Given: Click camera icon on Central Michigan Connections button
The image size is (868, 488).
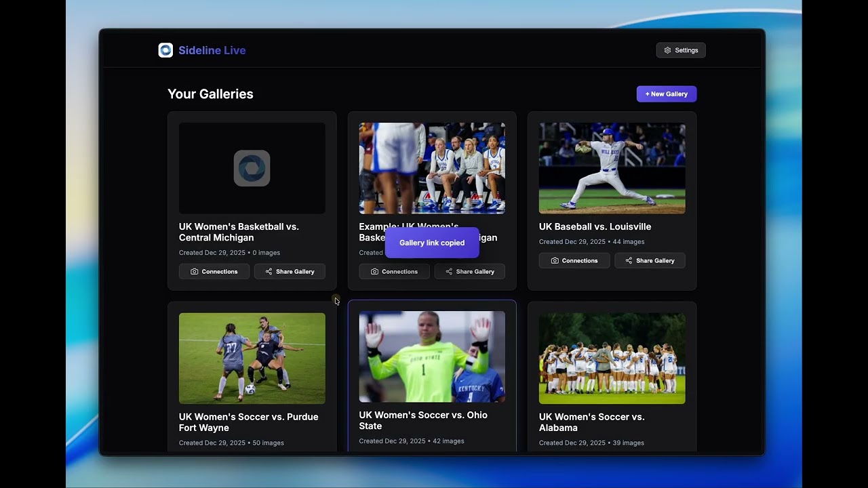Looking at the screenshot, I should tap(195, 271).
